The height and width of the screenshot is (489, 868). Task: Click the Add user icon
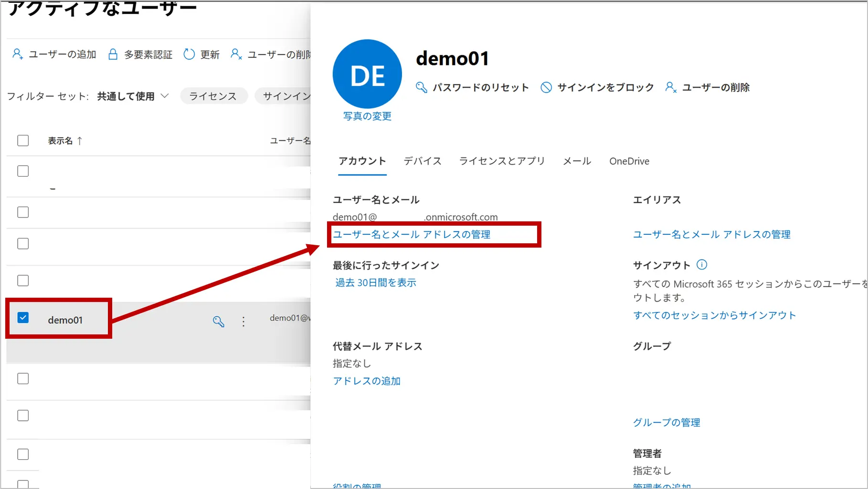[17, 54]
